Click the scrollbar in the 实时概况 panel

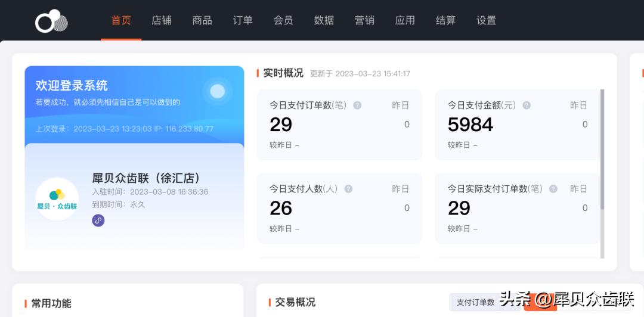(x=602, y=150)
